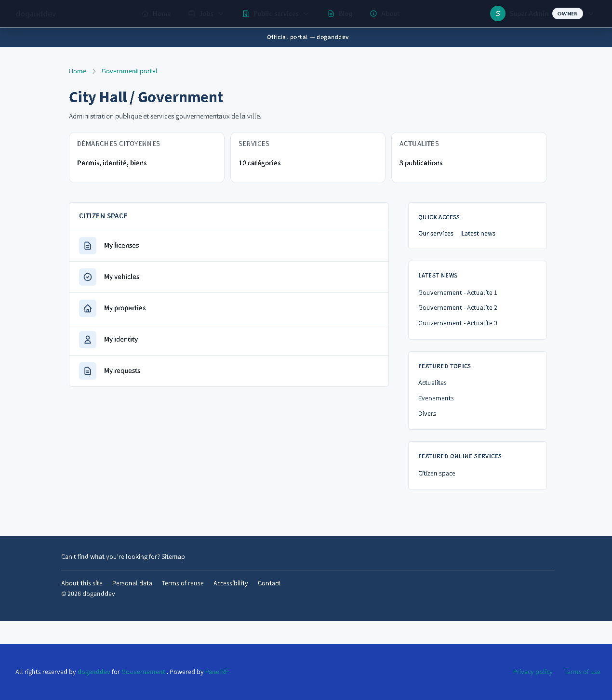612x700 pixels.
Task: Click the About info icon in navbar
Action: pos(373,13)
